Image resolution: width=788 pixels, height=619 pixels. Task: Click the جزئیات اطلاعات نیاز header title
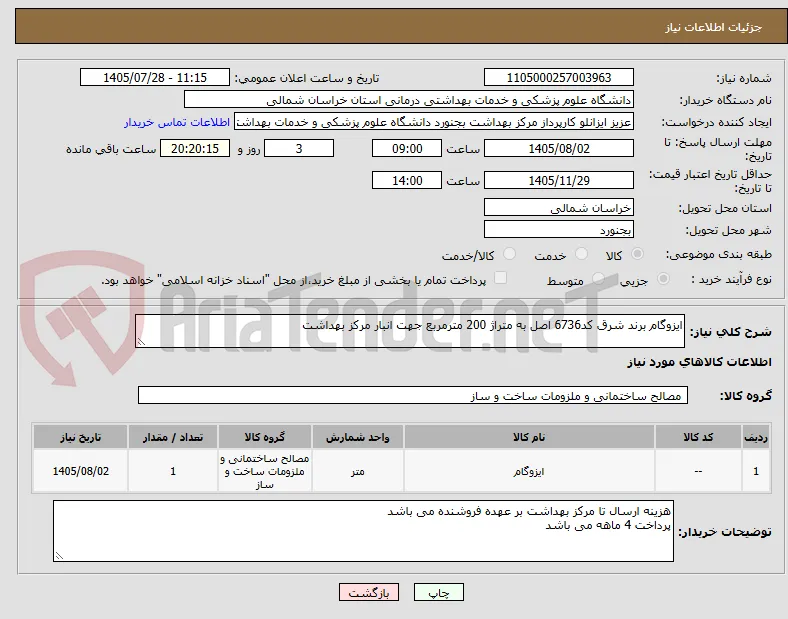pos(714,27)
